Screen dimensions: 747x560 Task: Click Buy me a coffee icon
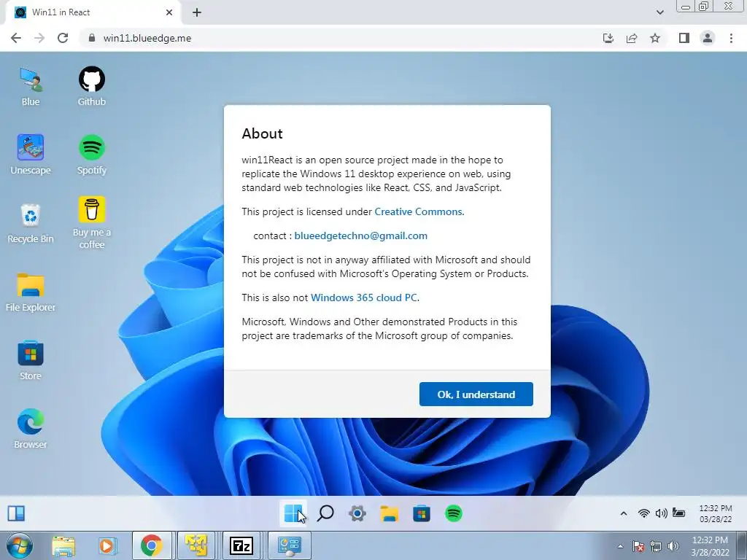pos(91,222)
